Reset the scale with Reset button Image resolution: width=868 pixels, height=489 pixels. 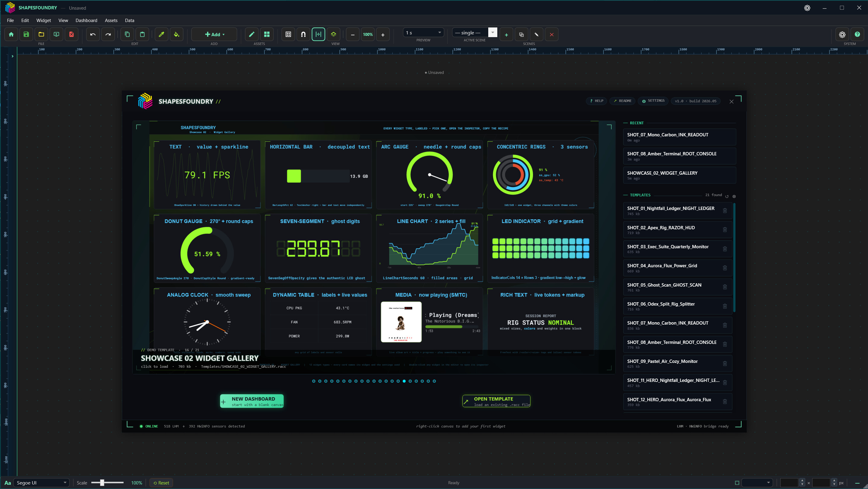coord(162,483)
